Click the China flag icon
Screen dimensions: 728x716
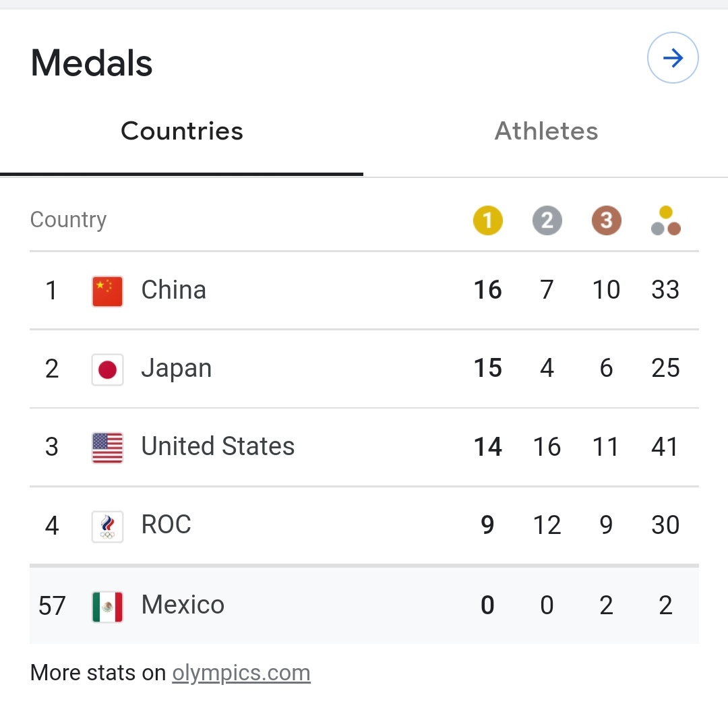point(107,291)
